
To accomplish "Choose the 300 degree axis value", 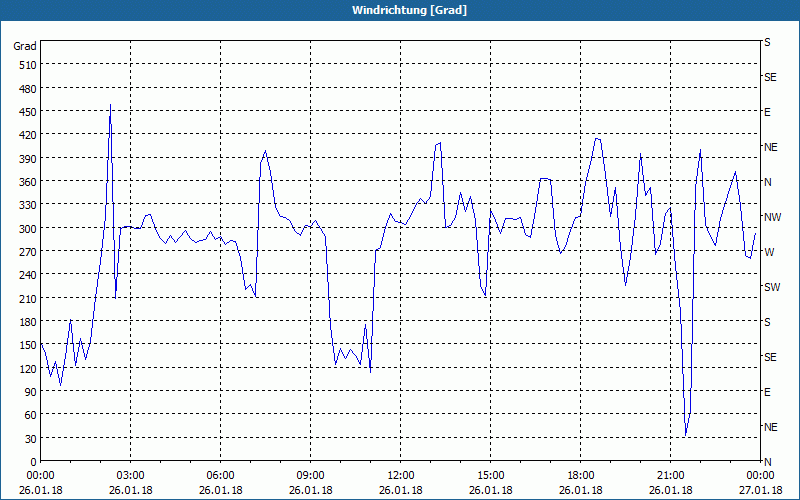I will pyautogui.click(x=28, y=229).
